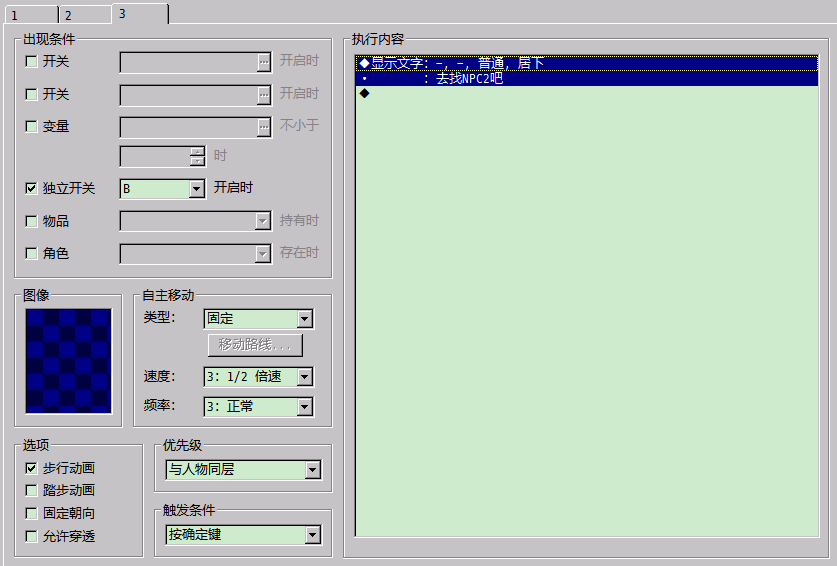This screenshot has height=566, width=837.
Task: Click the first switch name field
Action: tap(189, 62)
